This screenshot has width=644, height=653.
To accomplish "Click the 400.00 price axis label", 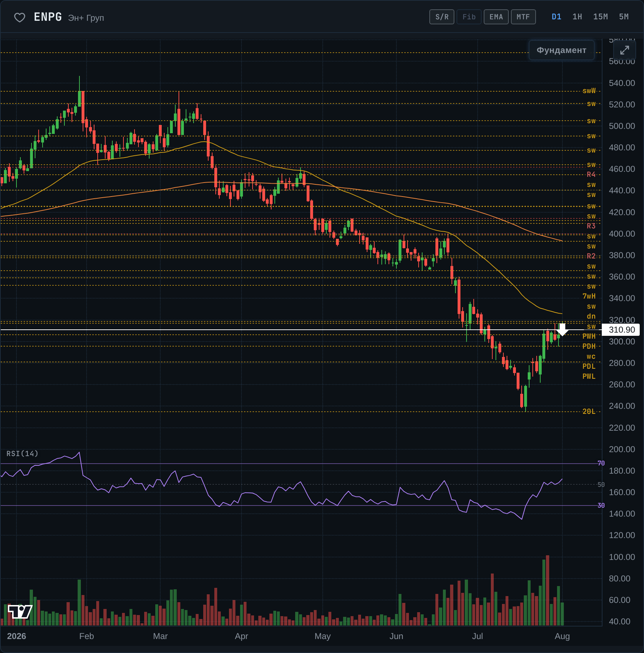I will pyautogui.click(x=622, y=234).
